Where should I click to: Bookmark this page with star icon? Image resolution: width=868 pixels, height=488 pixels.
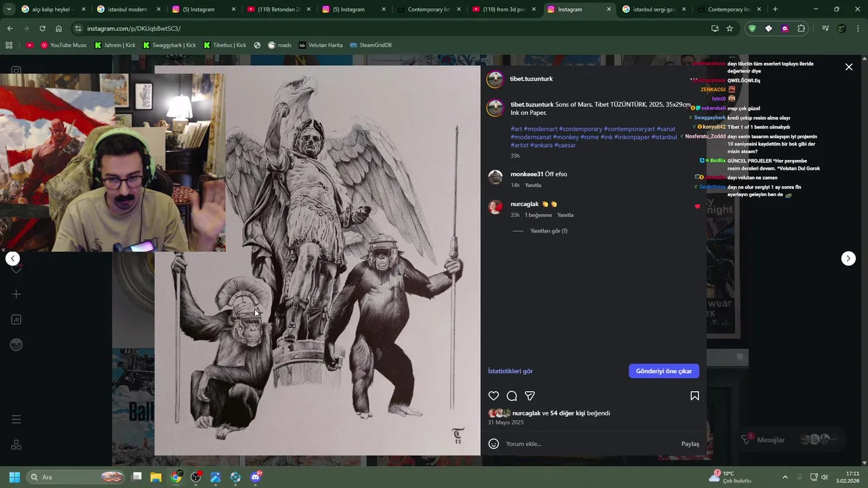(x=730, y=28)
